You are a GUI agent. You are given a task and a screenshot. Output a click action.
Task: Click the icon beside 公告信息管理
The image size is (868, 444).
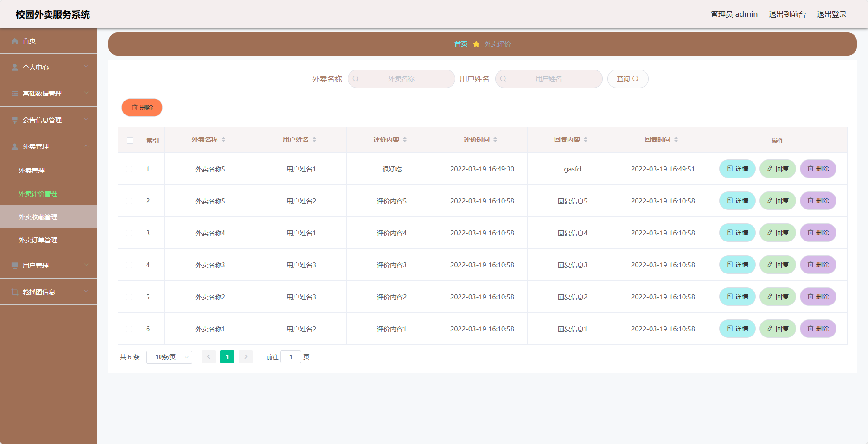[x=15, y=121]
